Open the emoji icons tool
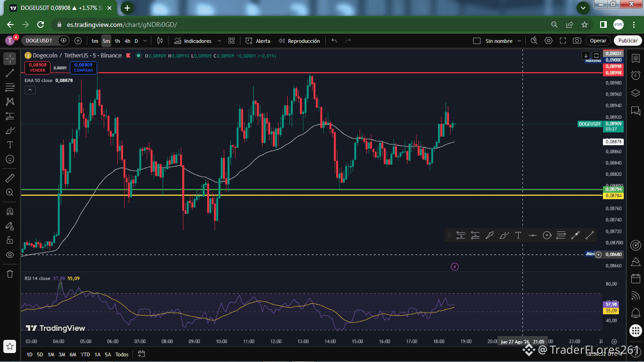 10,159
